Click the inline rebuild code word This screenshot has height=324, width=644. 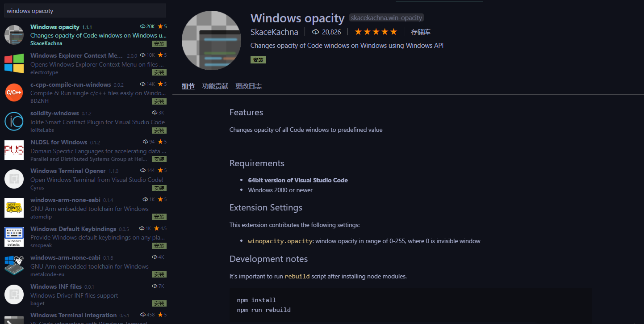pyautogui.click(x=297, y=276)
